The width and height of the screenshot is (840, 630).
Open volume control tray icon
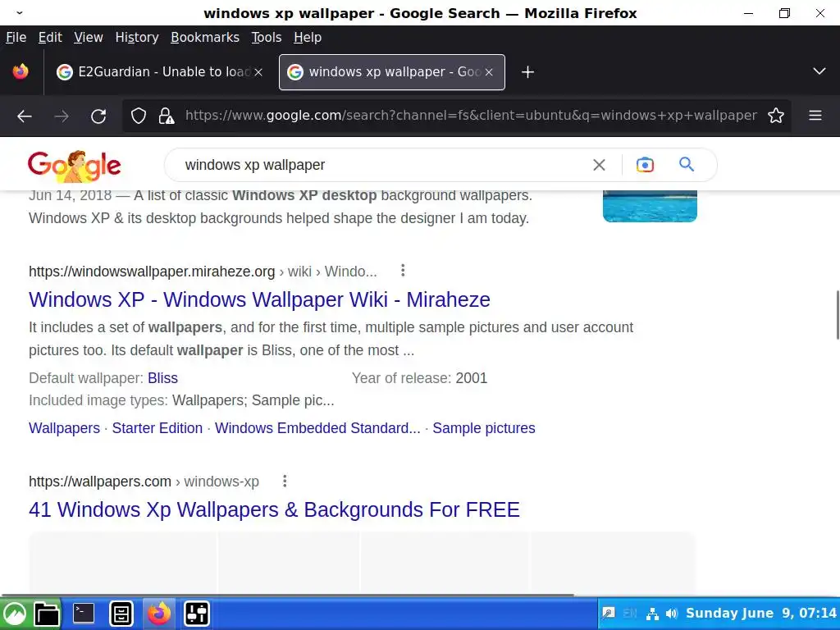(x=671, y=614)
